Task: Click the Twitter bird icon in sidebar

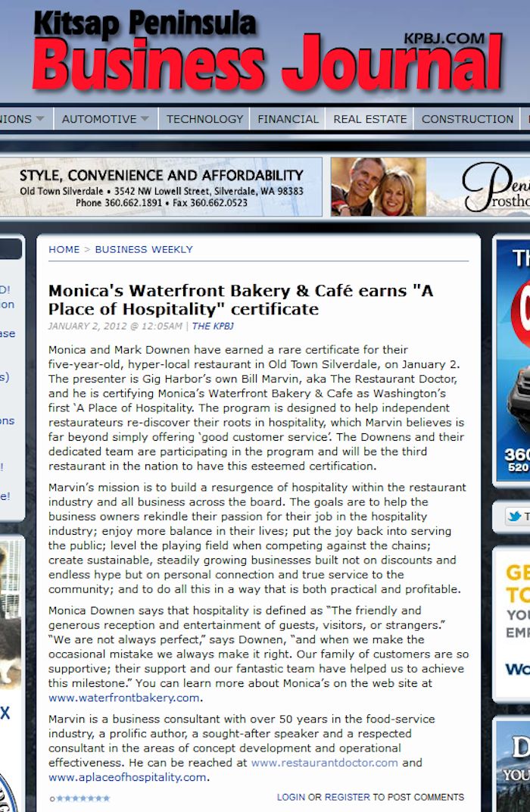Action: tap(516, 517)
